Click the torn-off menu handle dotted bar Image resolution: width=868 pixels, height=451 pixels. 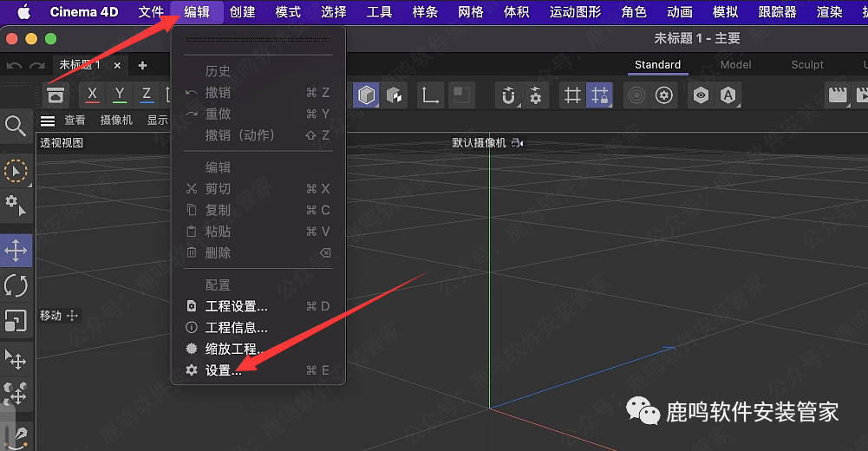tap(258, 40)
